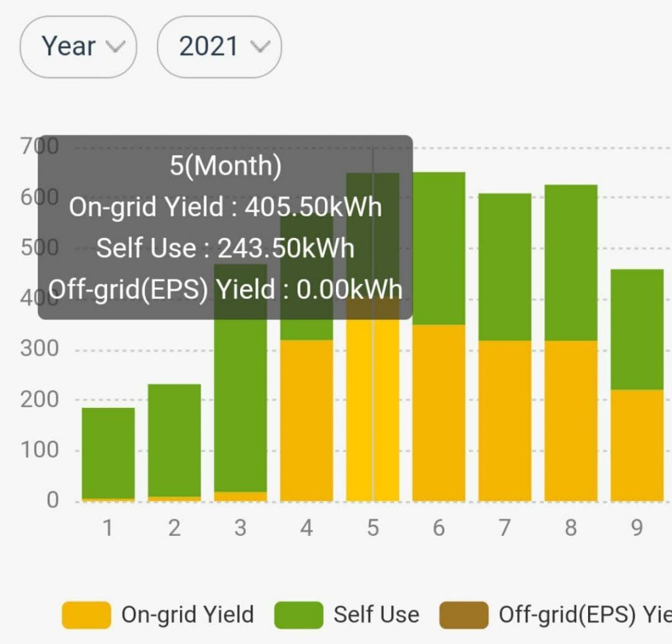672x644 pixels.
Task: Select the month 2 bar
Action: tap(174, 439)
